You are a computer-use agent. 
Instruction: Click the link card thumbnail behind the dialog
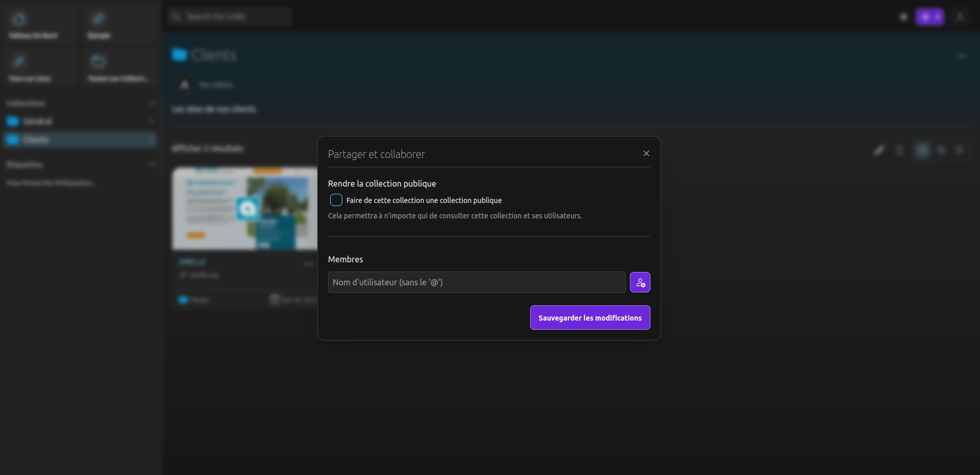coord(245,209)
